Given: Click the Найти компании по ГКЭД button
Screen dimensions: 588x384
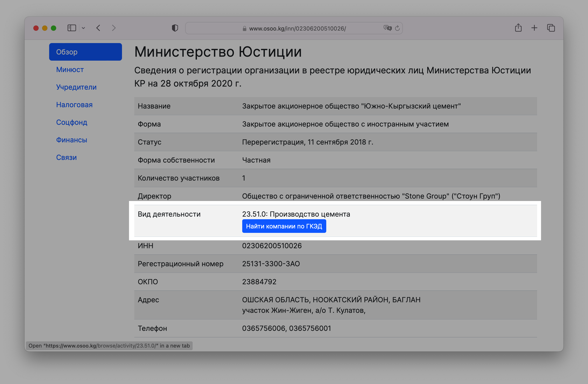Looking at the screenshot, I should point(284,226).
